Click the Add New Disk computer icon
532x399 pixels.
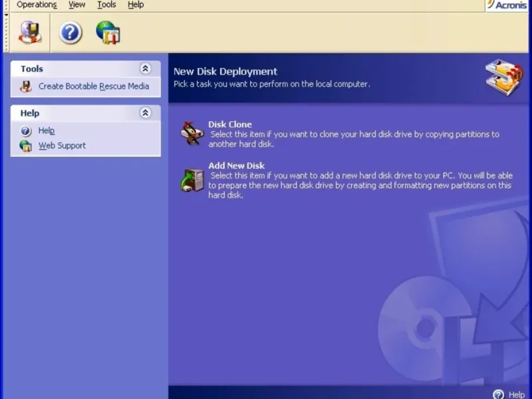click(x=192, y=180)
